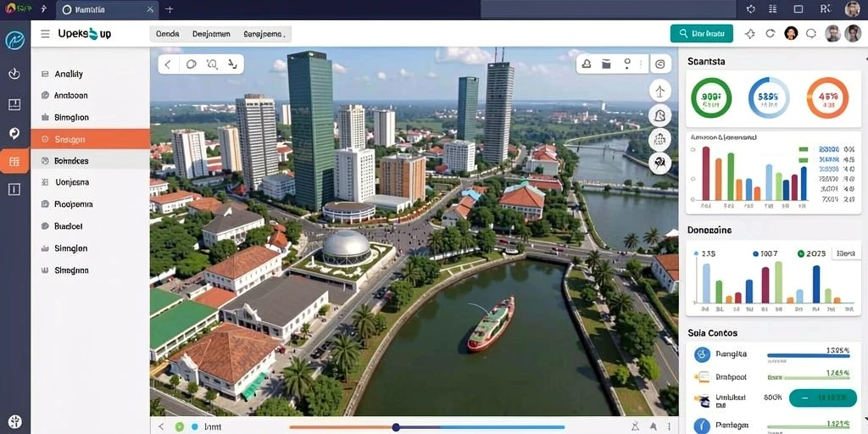The height and width of the screenshot is (434, 868).
Task: Open the square info icon in dark sidebar
Action: 14,189
